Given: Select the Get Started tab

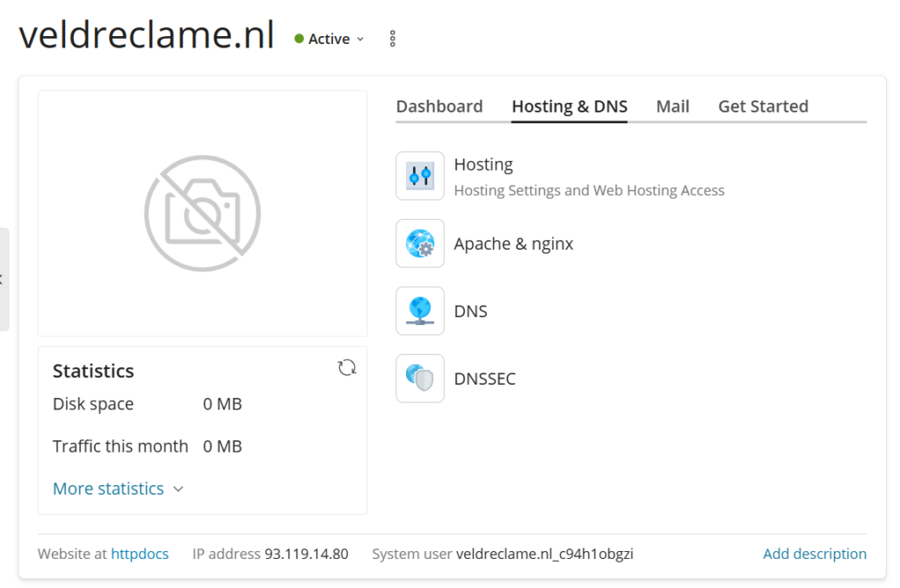Looking at the screenshot, I should click(x=763, y=105).
